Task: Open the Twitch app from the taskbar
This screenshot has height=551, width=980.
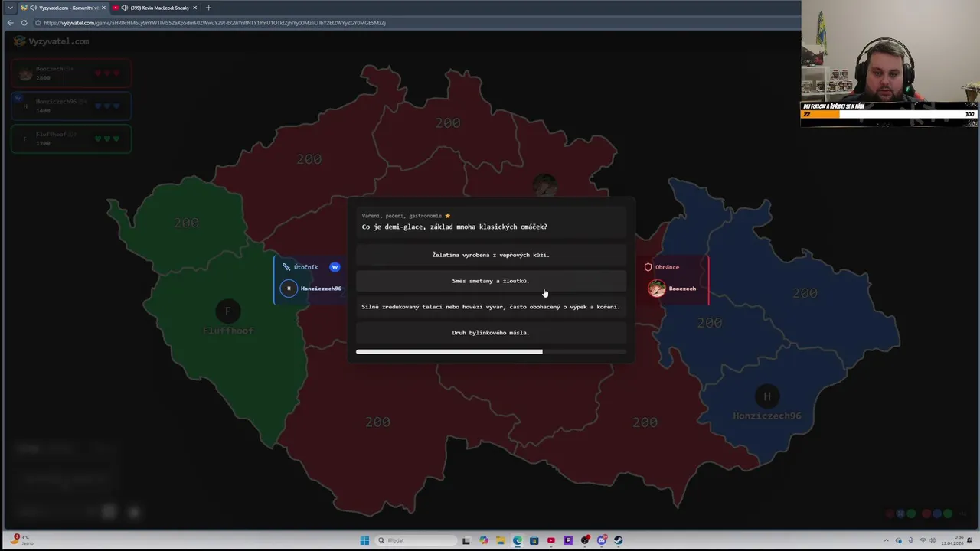Action: coord(568,540)
